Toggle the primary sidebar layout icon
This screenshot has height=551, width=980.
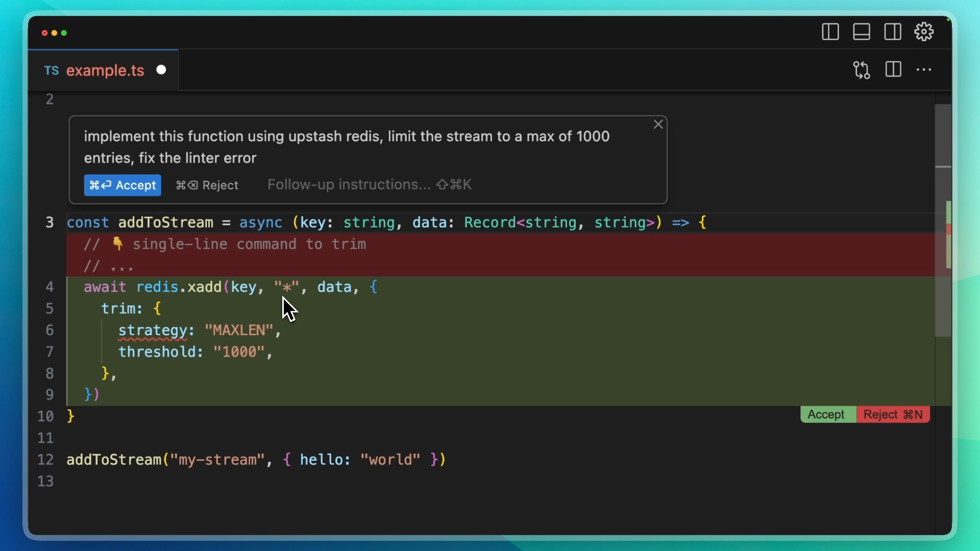[830, 32]
